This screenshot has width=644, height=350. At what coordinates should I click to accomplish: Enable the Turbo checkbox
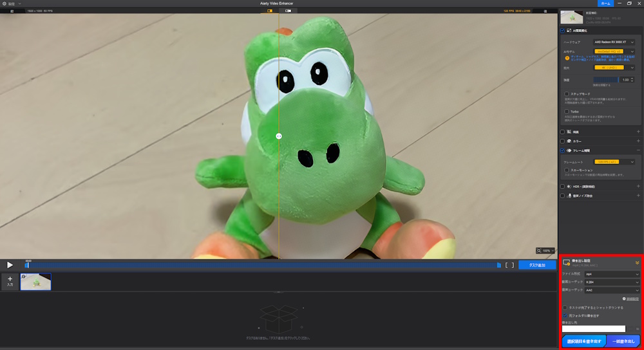click(566, 111)
